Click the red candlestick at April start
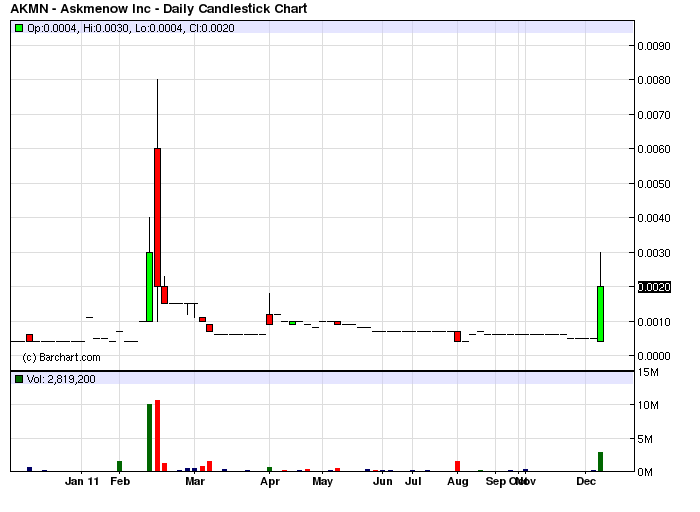This screenshot has width=700, height=512. point(269,319)
